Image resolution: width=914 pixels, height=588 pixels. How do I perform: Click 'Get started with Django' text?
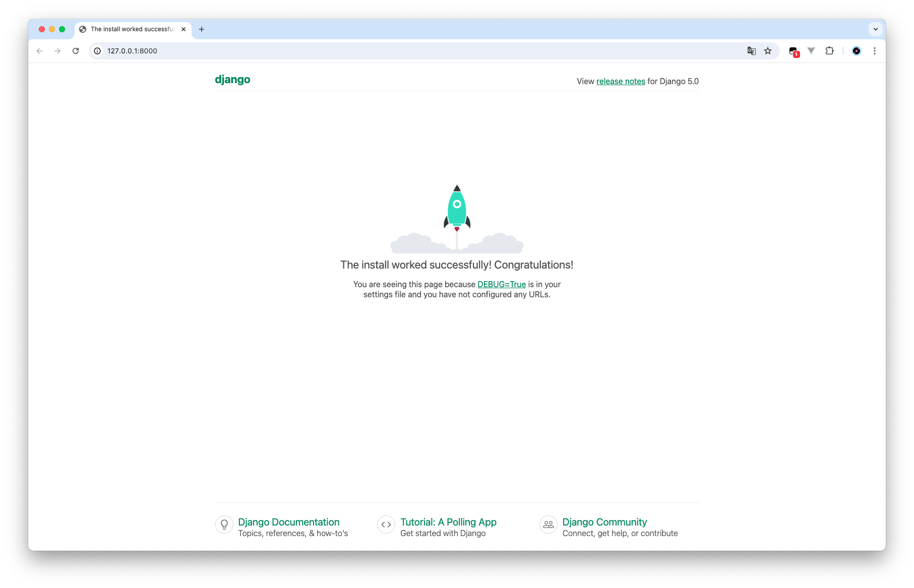tap(443, 534)
